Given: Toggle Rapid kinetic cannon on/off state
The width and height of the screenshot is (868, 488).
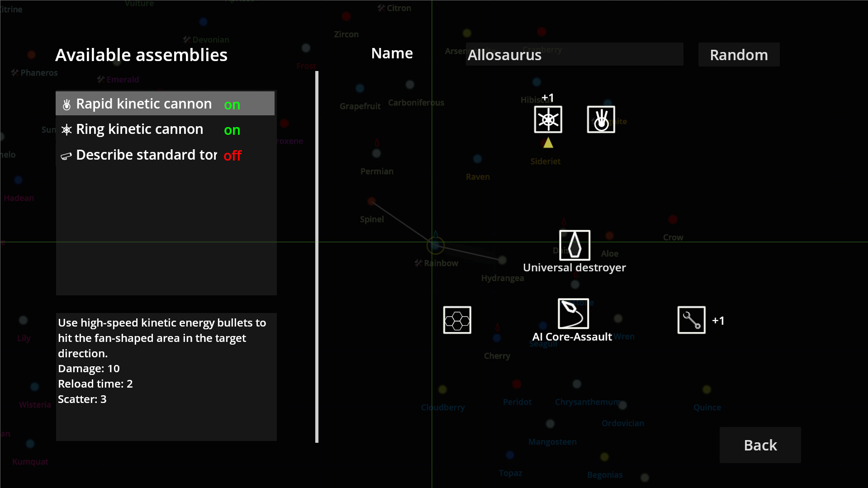Looking at the screenshot, I should tap(232, 105).
